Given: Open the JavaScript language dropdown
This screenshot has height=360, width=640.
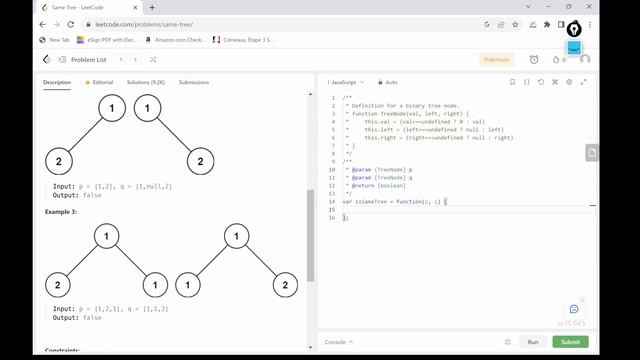Looking at the screenshot, I should (x=346, y=82).
